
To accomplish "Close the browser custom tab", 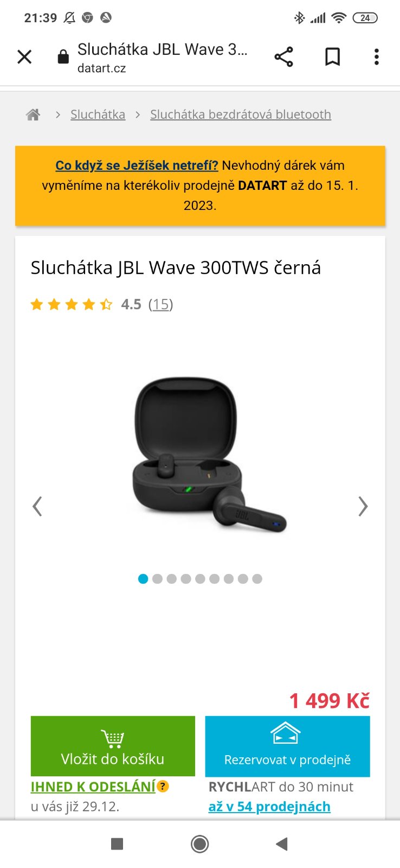I will tap(24, 56).
